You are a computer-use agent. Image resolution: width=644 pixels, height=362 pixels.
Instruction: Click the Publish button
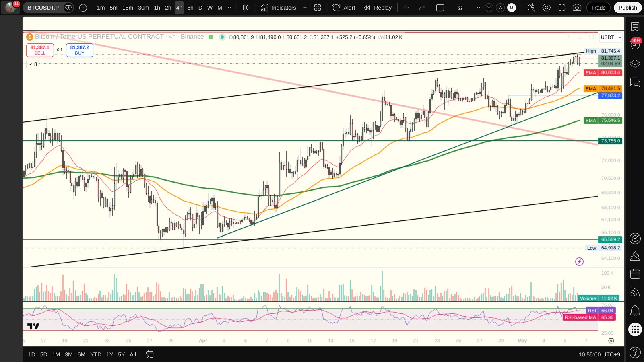coord(627,8)
